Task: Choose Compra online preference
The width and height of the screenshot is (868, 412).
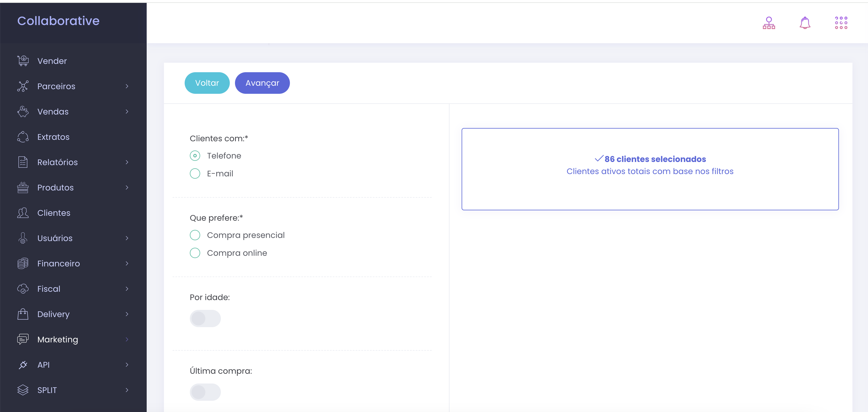Action: pyautogui.click(x=195, y=253)
